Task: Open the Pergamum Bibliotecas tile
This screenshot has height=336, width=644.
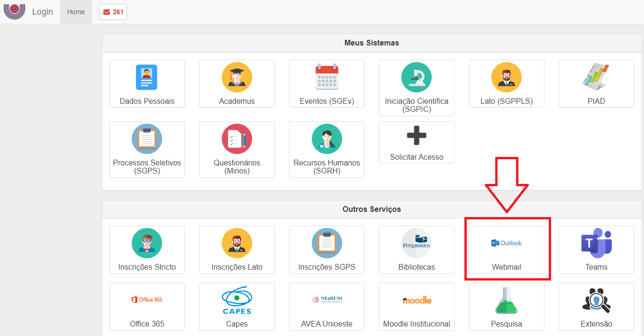Action: coord(416,249)
